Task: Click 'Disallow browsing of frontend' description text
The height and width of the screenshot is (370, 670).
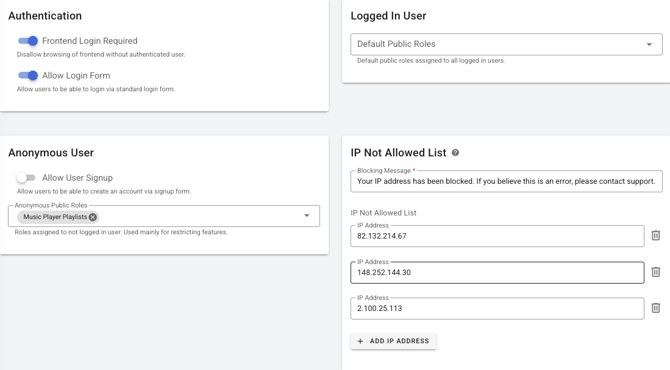Action: point(101,54)
